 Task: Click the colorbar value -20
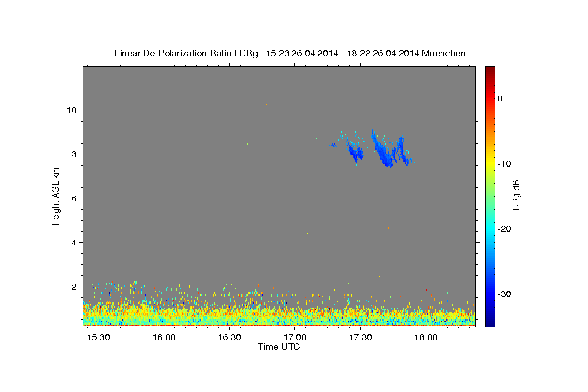click(505, 229)
